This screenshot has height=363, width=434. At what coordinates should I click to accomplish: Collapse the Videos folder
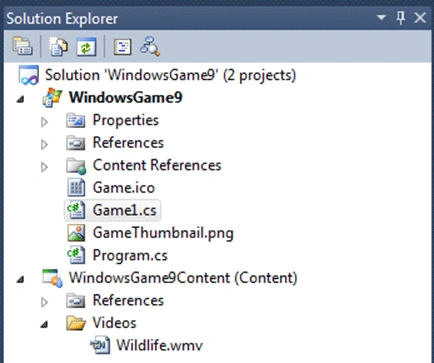tap(44, 324)
